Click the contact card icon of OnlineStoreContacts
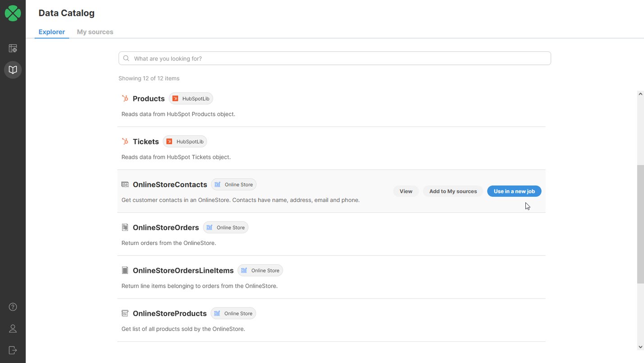The width and height of the screenshot is (644, 363). (x=125, y=184)
